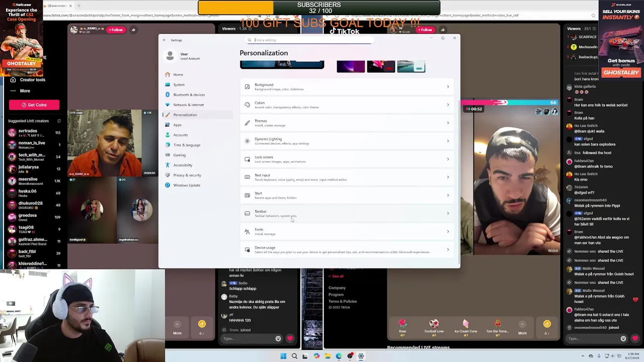Send the Ice Cream Cone gift

(x=465, y=326)
